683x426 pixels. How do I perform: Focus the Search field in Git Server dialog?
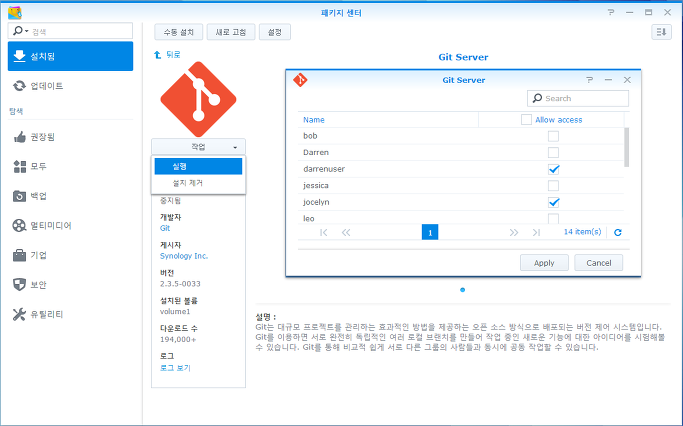tap(578, 98)
